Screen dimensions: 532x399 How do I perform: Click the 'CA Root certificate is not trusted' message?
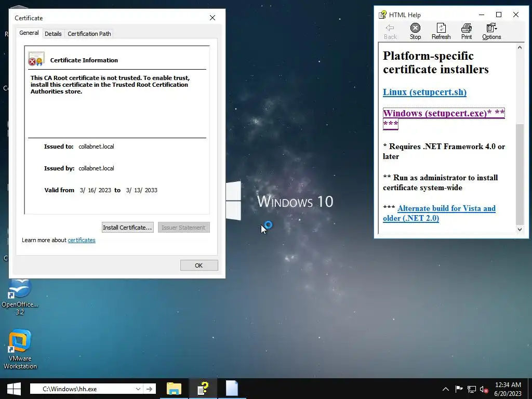(110, 85)
